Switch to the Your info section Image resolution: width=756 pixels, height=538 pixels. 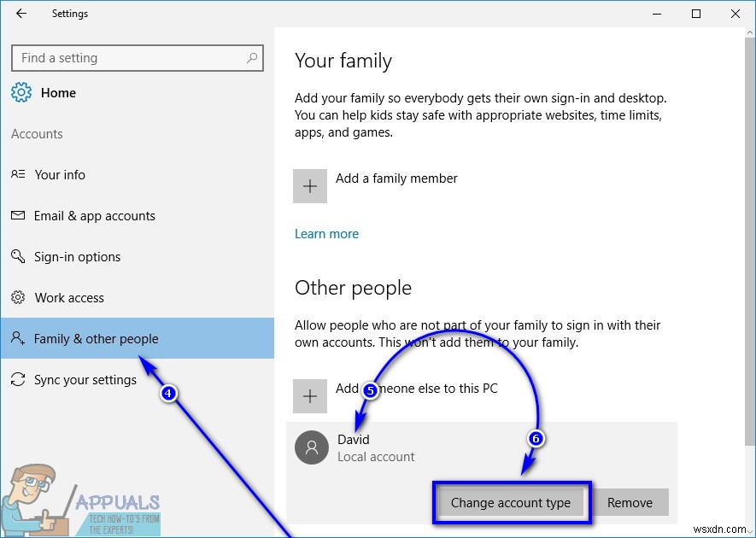(x=59, y=174)
